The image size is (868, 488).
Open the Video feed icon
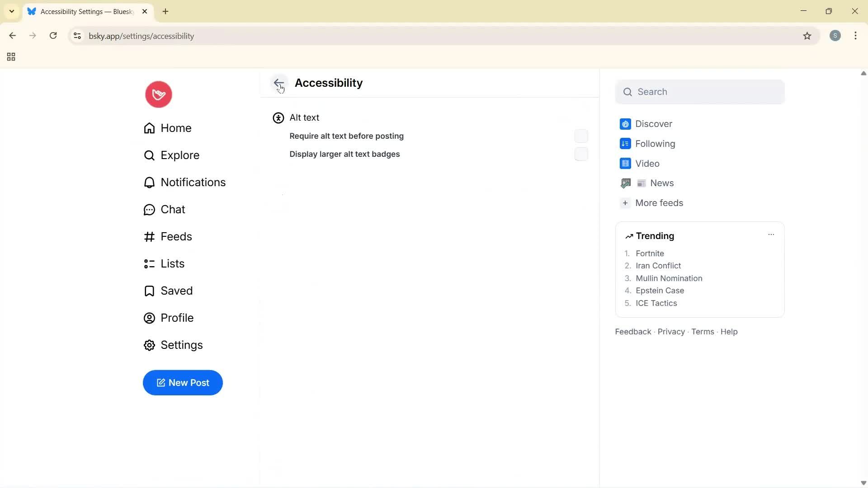(625, 164)
